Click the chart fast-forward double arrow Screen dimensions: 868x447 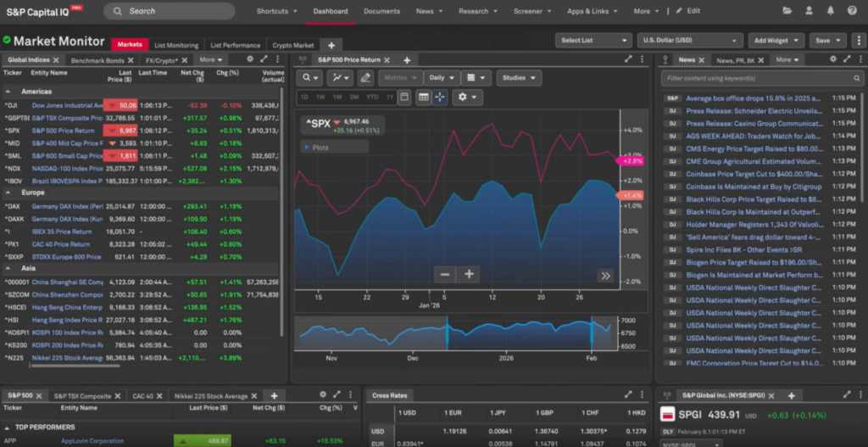(x=605, y=276)
